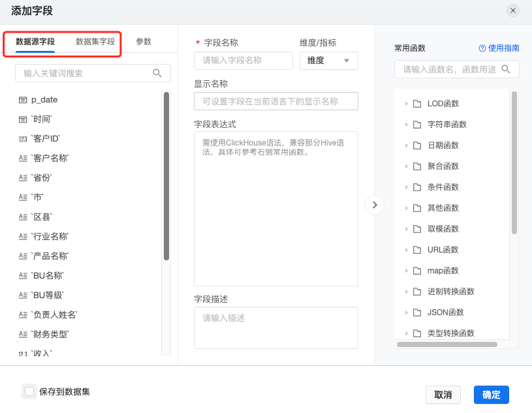Click the function list horizontal scrollbar
The width and height of the screenshot is (532, 413).
pyautogui.click(x=447, y=344)
